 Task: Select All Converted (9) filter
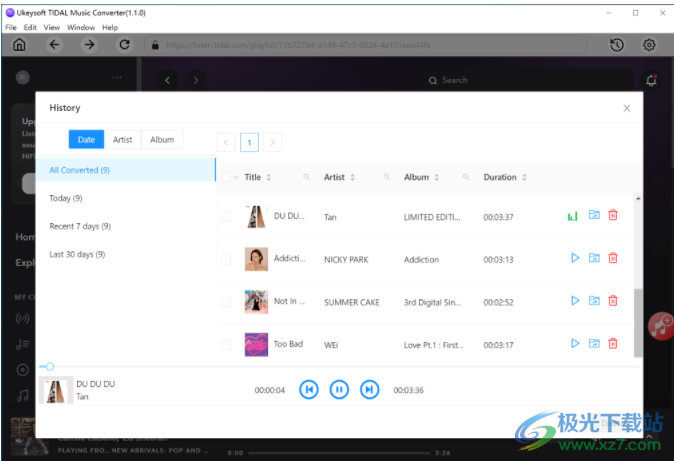pos(126,170)
